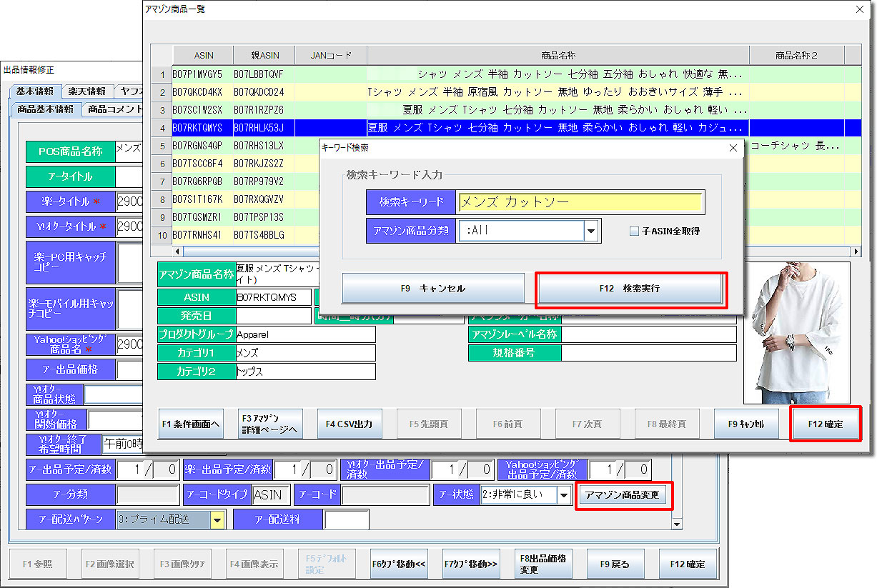Open the ア-配送パターン dropdown arrow
Screen dimensions: 877x588
coord(217,520)
